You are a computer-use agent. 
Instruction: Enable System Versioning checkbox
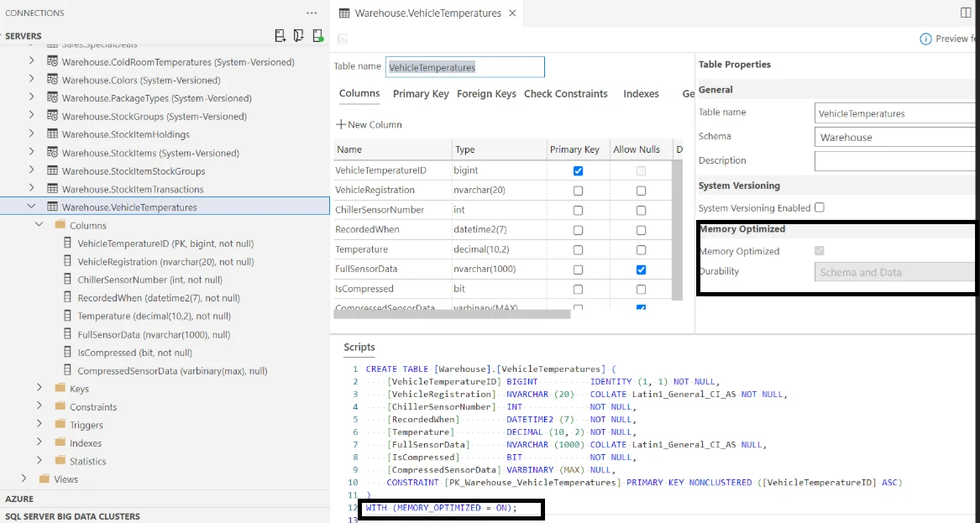[820, 207]
